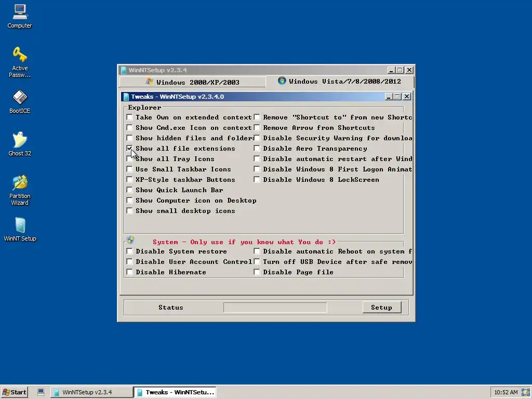532x399 pixels.
Task: Enable Remove Shortcut to from new Shortcuts
Action: (257, 117)
